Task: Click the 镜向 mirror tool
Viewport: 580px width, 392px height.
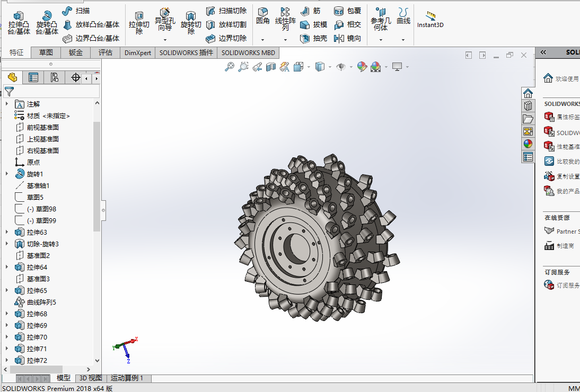Action: (x=347, y=38)
